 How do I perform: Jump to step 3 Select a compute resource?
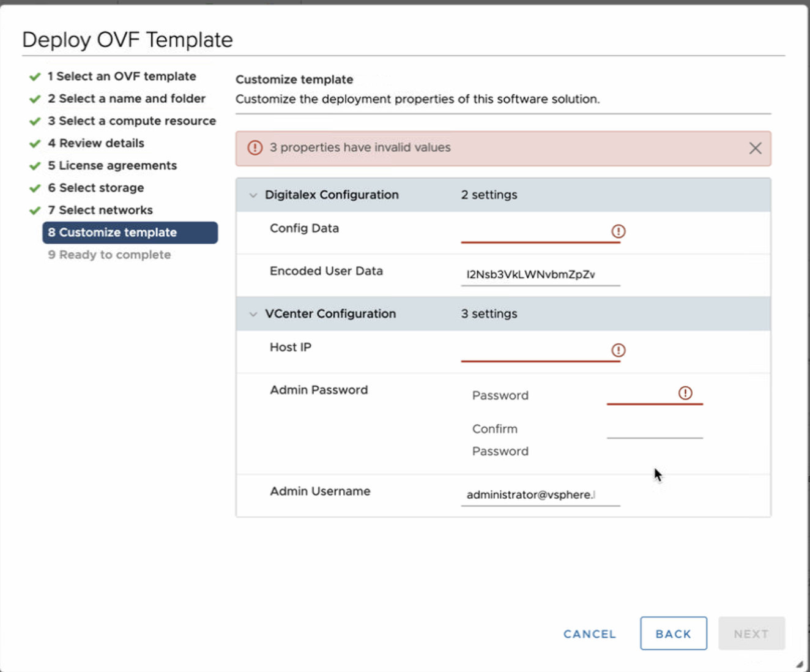[x=132, y=121]
